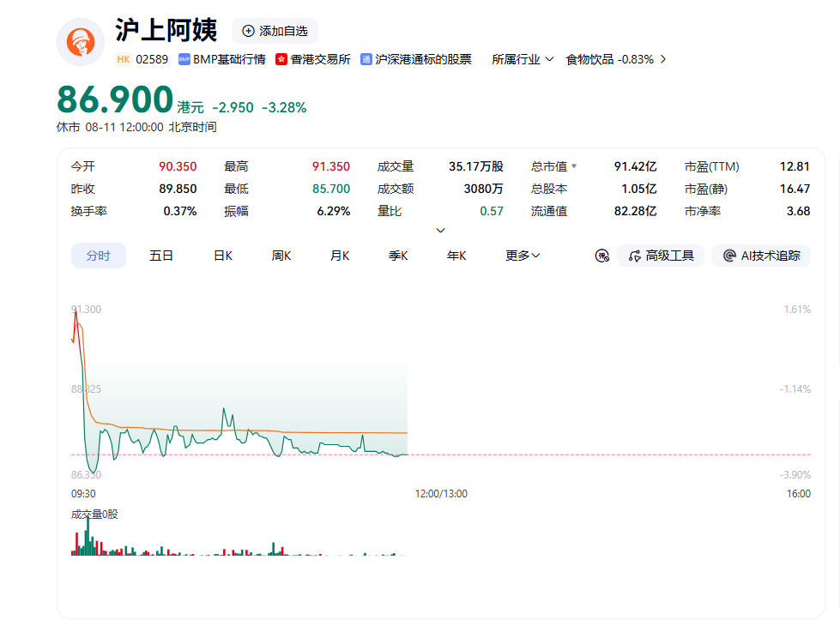Open 高级工具 advanced tools

click(661, 256)
